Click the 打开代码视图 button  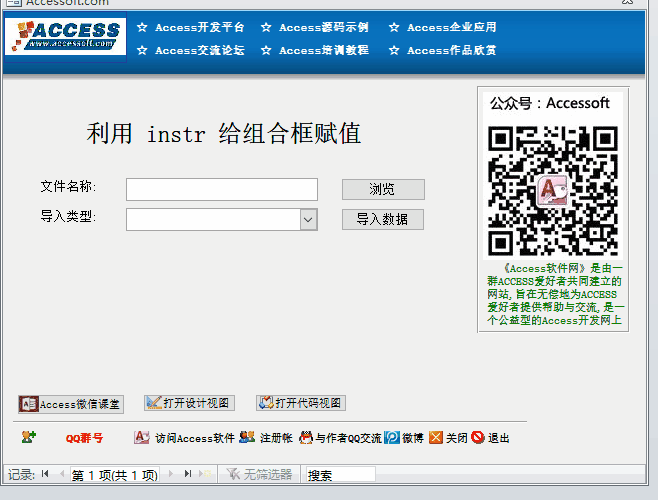point(301,403)
